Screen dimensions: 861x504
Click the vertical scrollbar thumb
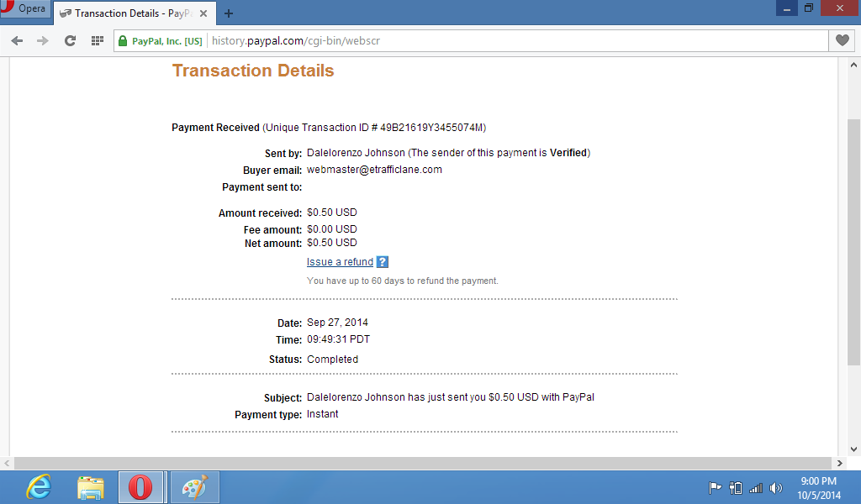pyautogui.click(x=853, y=241)
